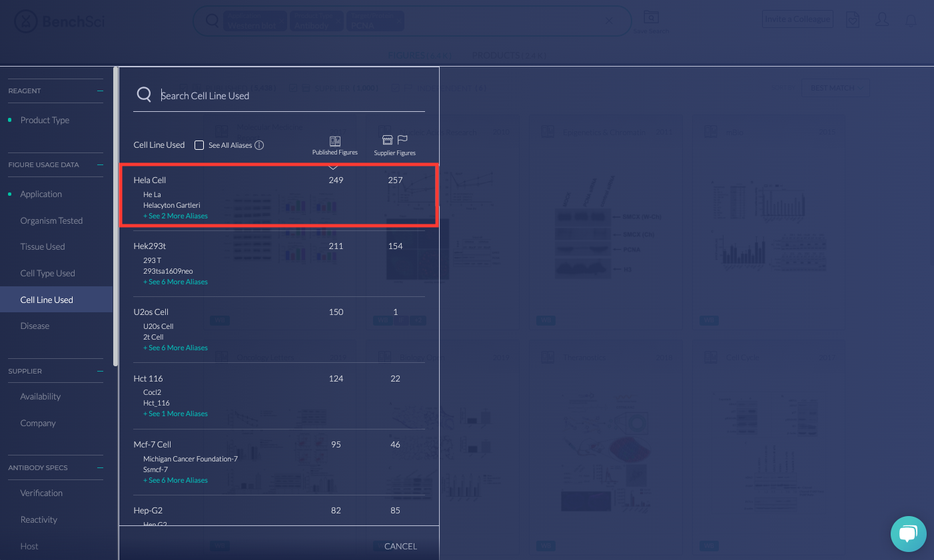Collapse the Figure Usage Data section
Image resolution: width=934 pixels, height=560 pixels.
click(100, 164)
